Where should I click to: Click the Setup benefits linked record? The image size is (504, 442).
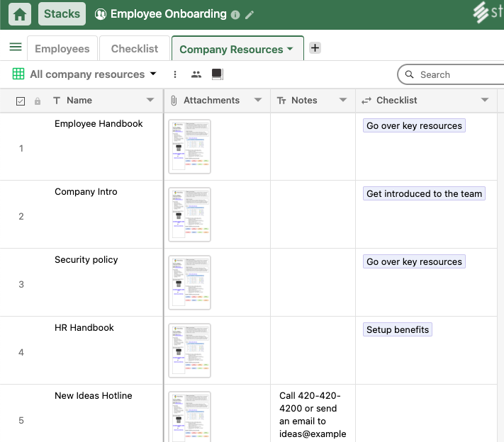pos(398,329)
